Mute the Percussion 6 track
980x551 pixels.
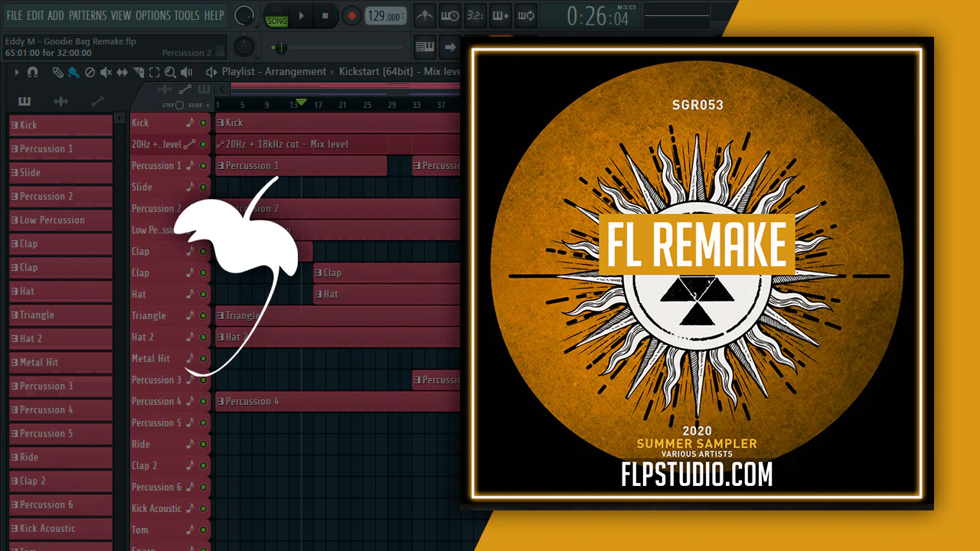point(204,487)
